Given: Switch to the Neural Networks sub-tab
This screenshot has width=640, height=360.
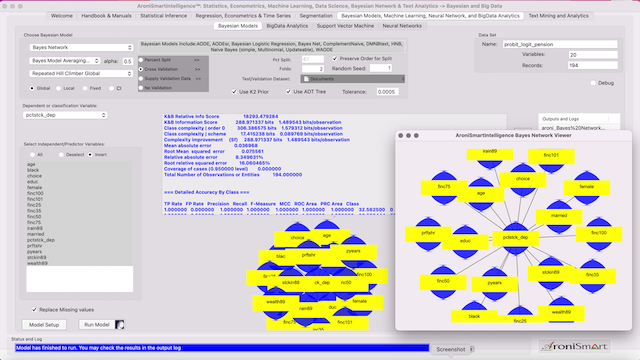Looking at the screenshot, I should coord(402,26).
